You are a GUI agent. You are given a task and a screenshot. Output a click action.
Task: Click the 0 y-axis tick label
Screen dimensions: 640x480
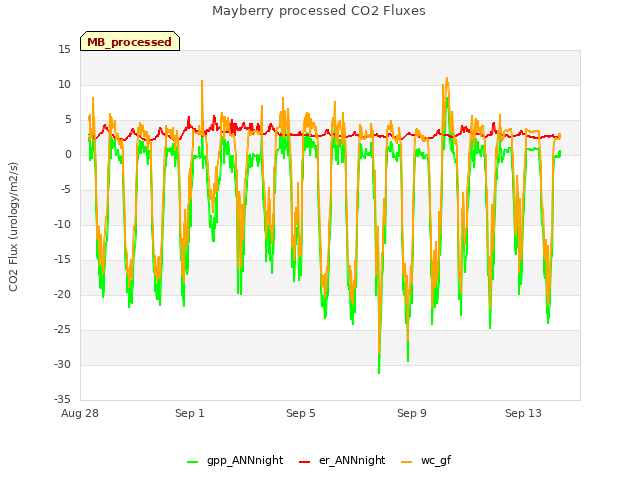(68, 154)
